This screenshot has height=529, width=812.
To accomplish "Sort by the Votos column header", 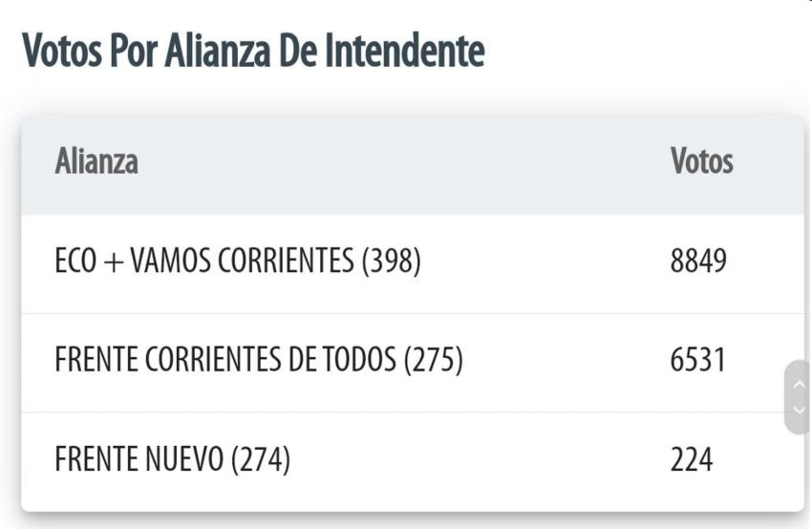I will coord(702,161).
